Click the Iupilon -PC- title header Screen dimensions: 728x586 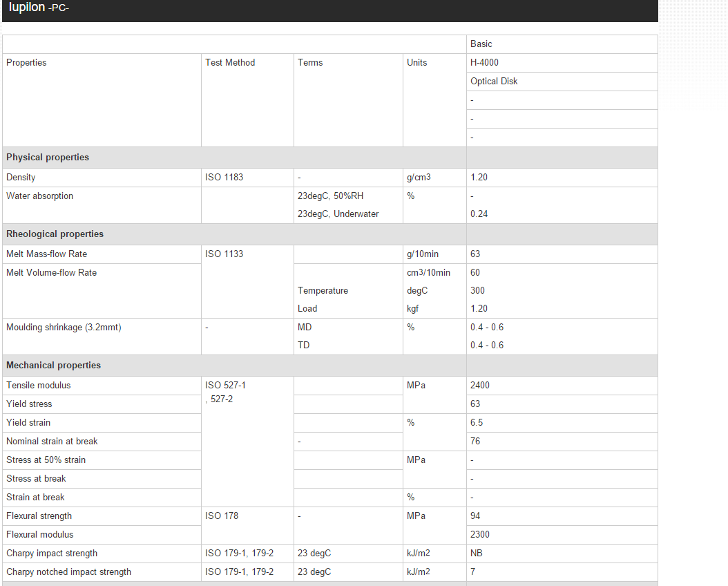click(x=39, y=8)
